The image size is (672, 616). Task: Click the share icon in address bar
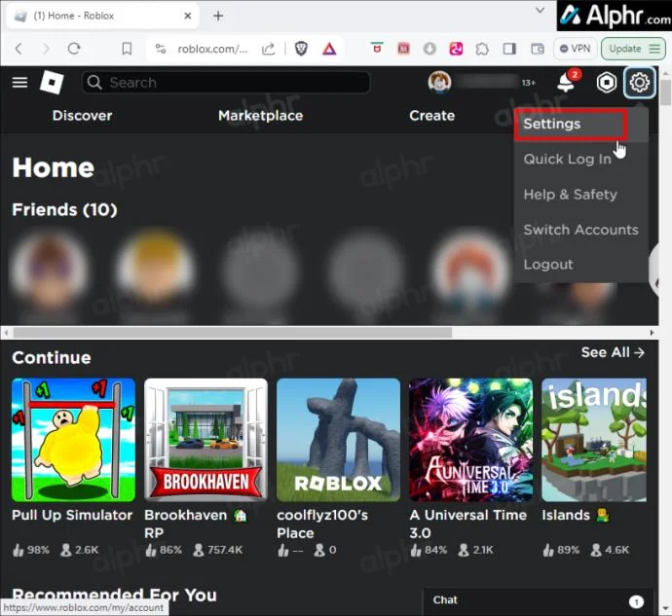tap(268, 49)
